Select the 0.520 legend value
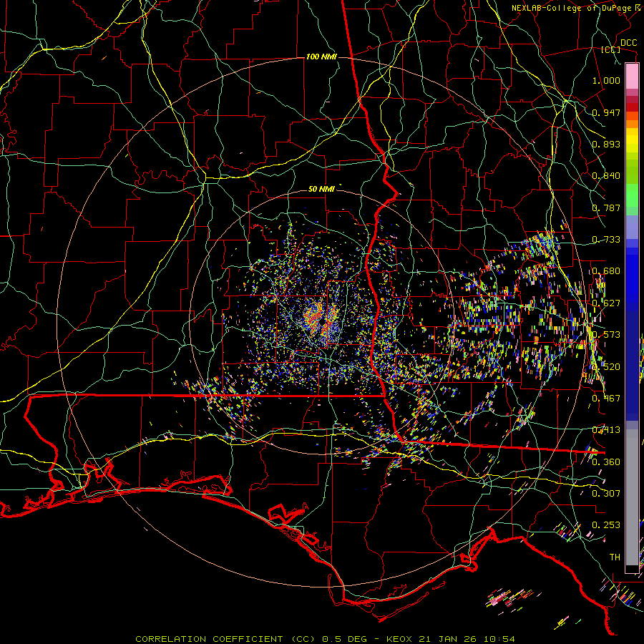Viewport: 644px width, 644px height. [x=606, y=367]
